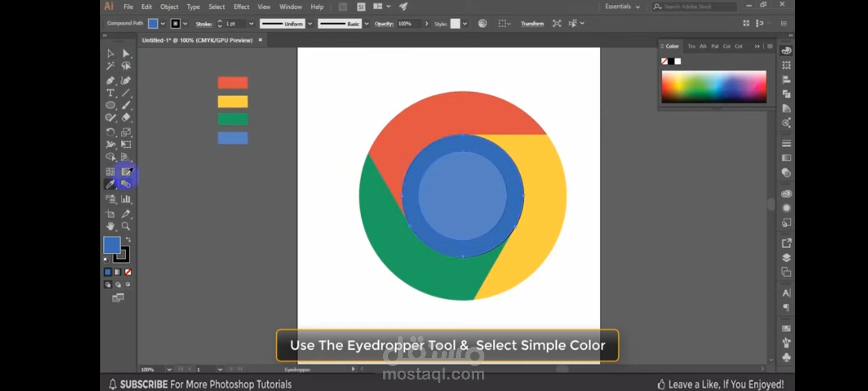Viewport: 868px width, 391px height.
Task: Pick the Lasso tool
Action: (125, 66)
